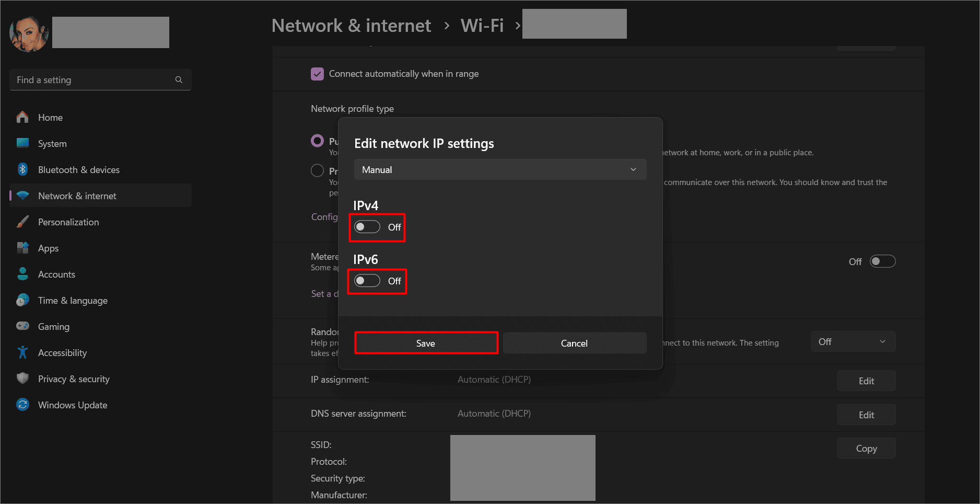Select the Apps settings icon
This screenshot has width=980, height=504.
click(x=22, y=248)
